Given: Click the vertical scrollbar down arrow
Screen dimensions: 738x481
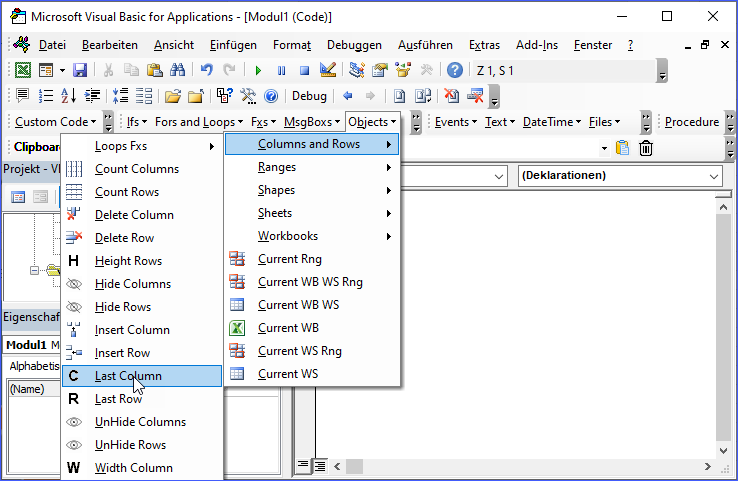Looking at the screenshot, I should pyautogui.click(x=723, y=451).
